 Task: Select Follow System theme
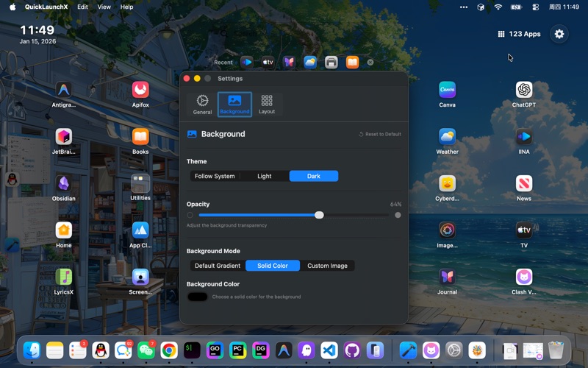(x=215, y=176)
